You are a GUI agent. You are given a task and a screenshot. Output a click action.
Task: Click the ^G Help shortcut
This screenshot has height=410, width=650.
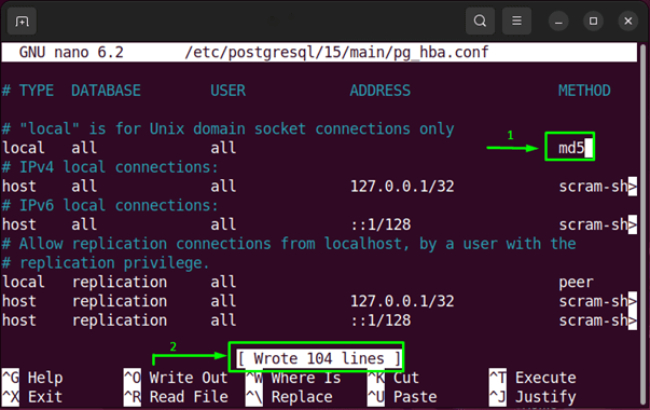point(33,378)
